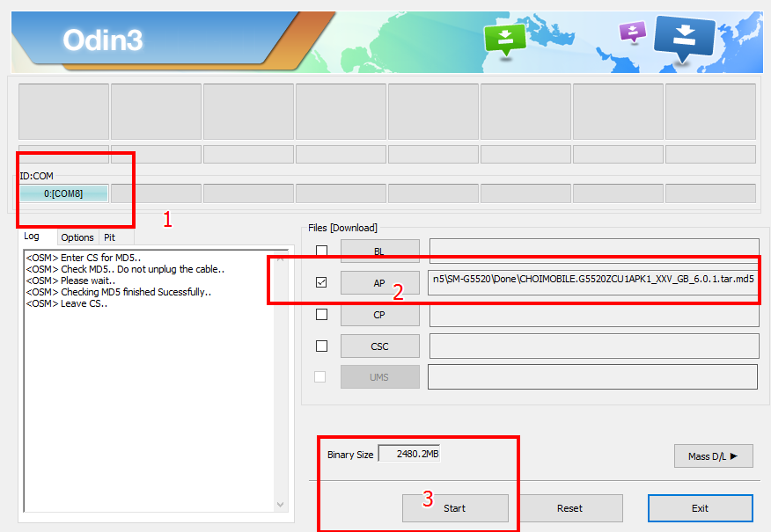Tick the CSC file checkbox
The width and height of the screenshot is (771, 532).
tap(321, 346)
